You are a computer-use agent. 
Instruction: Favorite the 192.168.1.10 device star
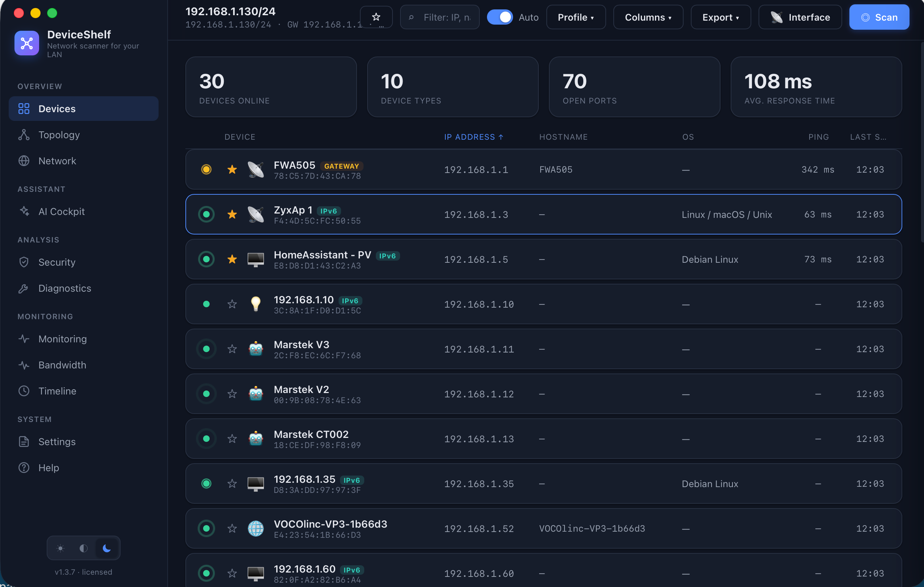tap(232, 304)
